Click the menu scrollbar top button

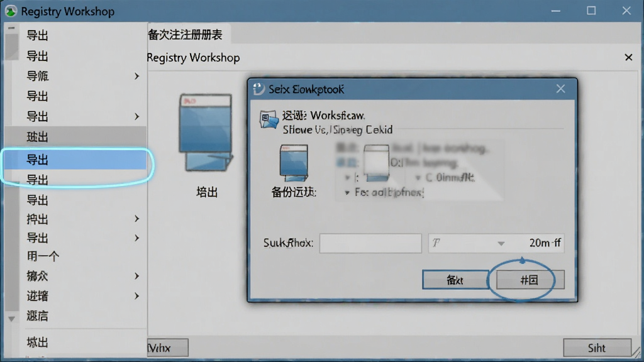point(11,28)
